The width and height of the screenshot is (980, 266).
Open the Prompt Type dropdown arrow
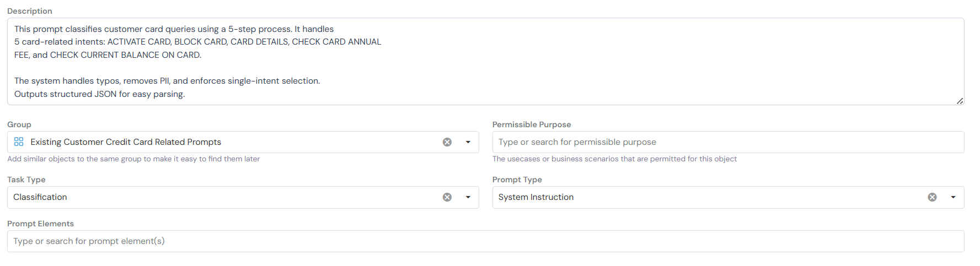pos(953,197)
